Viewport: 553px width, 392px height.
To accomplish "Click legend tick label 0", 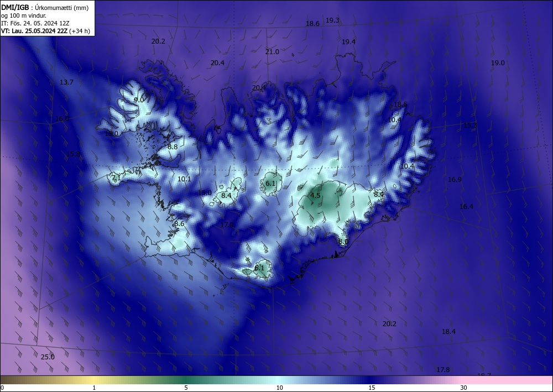I will [2, 388].
